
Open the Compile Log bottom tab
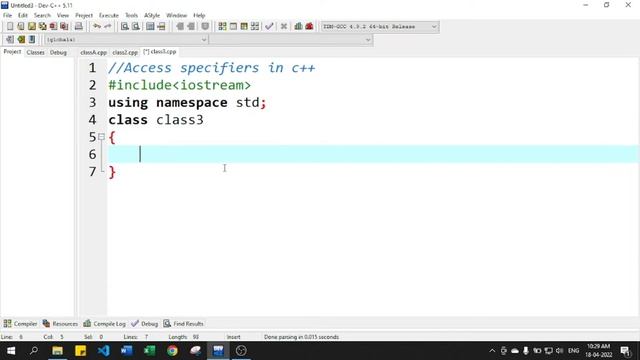pyautogui.click(x=104, y=324)
